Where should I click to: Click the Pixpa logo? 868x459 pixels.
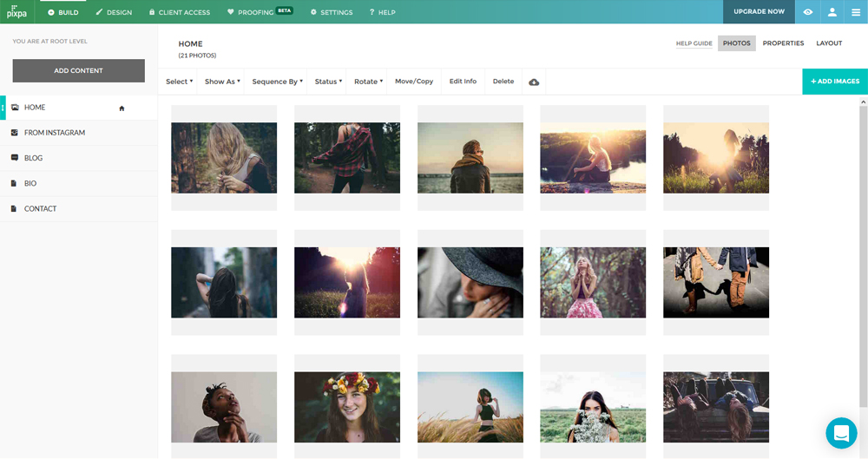16,11
